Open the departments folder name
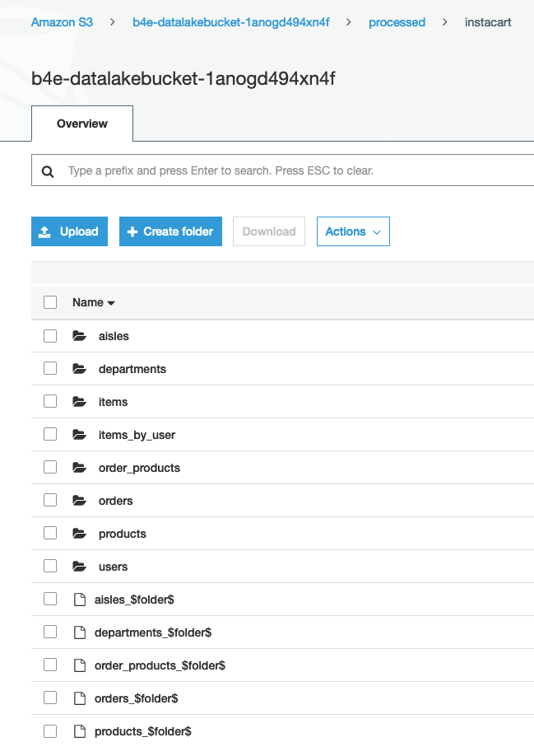This screenshot has width=534, height=756. point(132,369)
